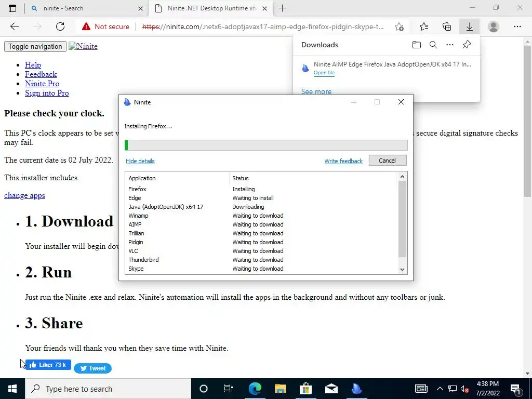
Task: Toggle the Downloads toolbar icon
Action: coord(470,26)
